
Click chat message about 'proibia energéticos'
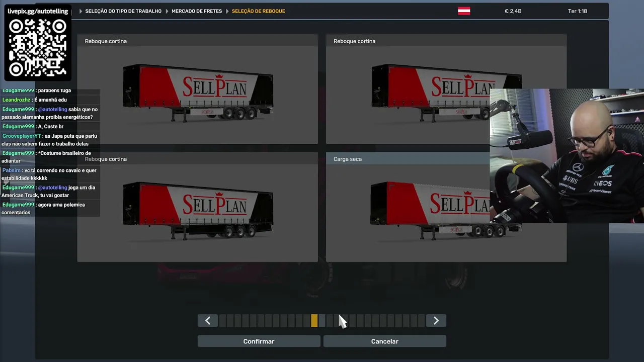pyautogui.click(x=50, y=113)
